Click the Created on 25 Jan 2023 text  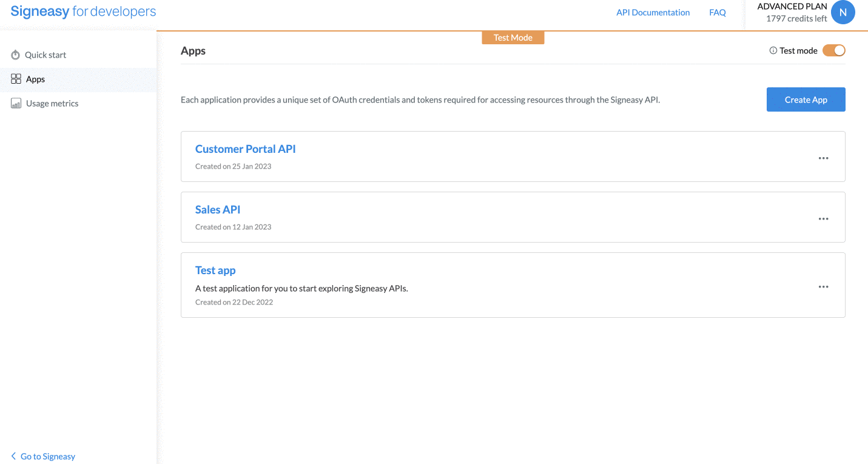pyautogui.click(x=233, y=166)
